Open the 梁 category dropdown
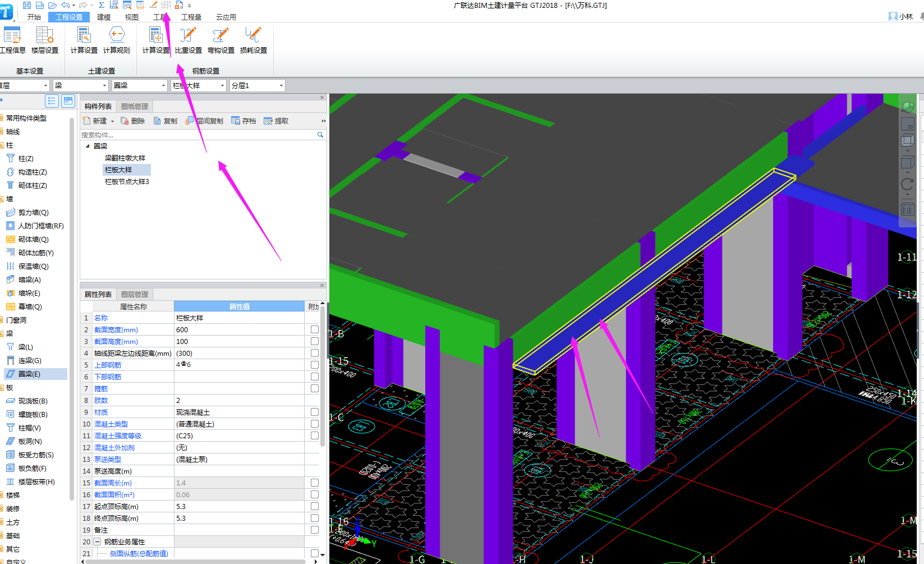Screen dimensions: 924x564 click(x=80, y=85)
